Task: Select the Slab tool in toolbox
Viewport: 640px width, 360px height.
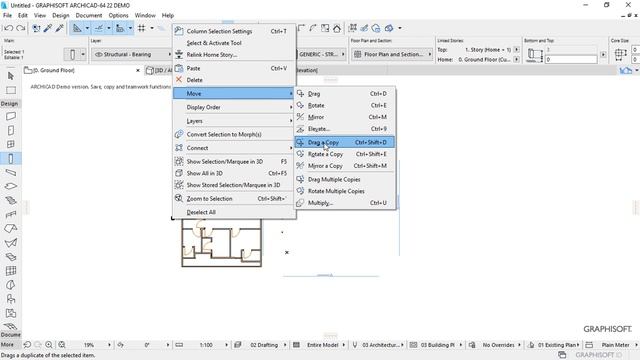Action: 11,186
